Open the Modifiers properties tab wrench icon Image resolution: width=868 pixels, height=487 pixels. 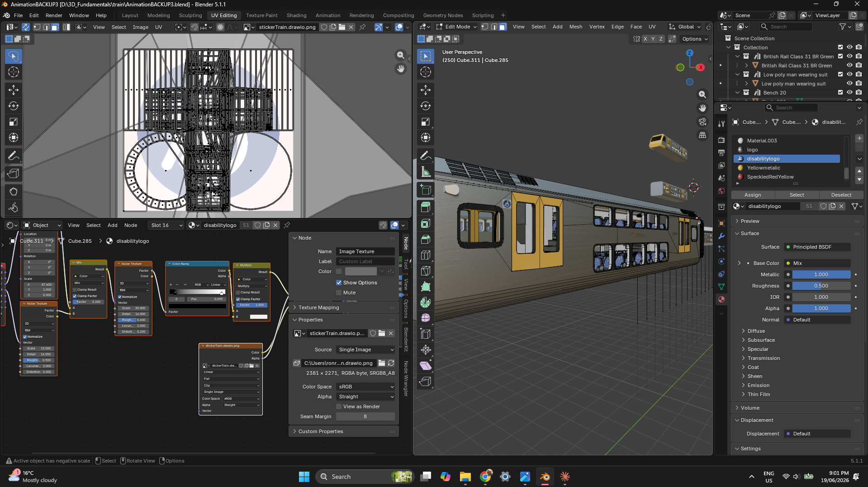721,236
